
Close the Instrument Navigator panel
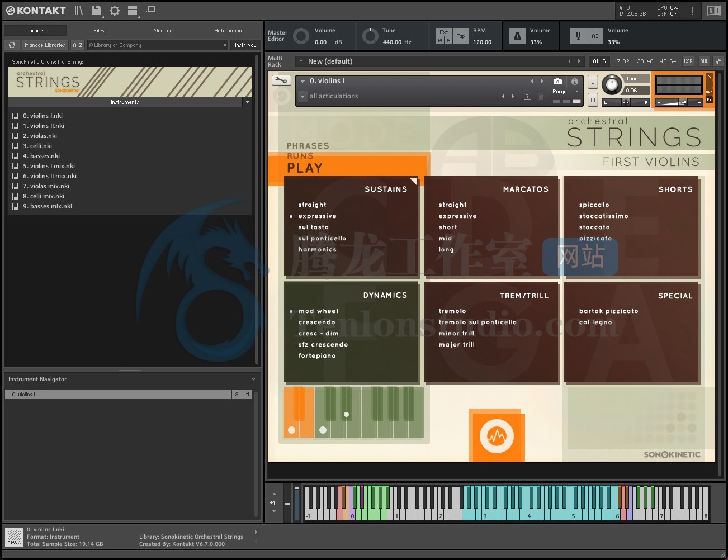[x=253, y=379]
